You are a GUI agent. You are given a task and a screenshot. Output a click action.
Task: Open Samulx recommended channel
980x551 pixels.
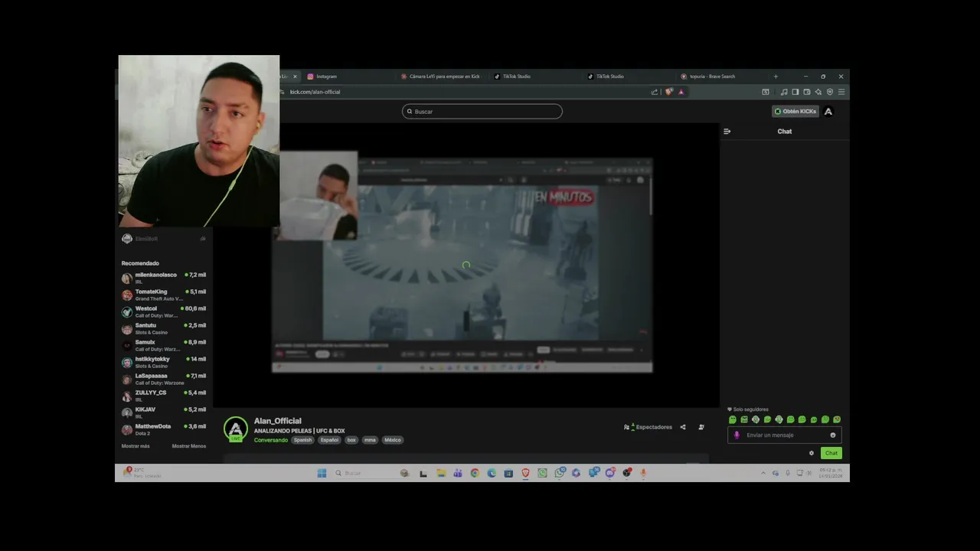[x=164, y=345]
